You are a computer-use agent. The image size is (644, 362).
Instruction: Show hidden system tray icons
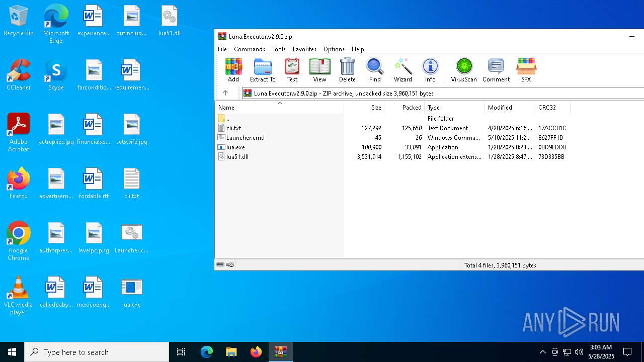[x=542, y=352]
